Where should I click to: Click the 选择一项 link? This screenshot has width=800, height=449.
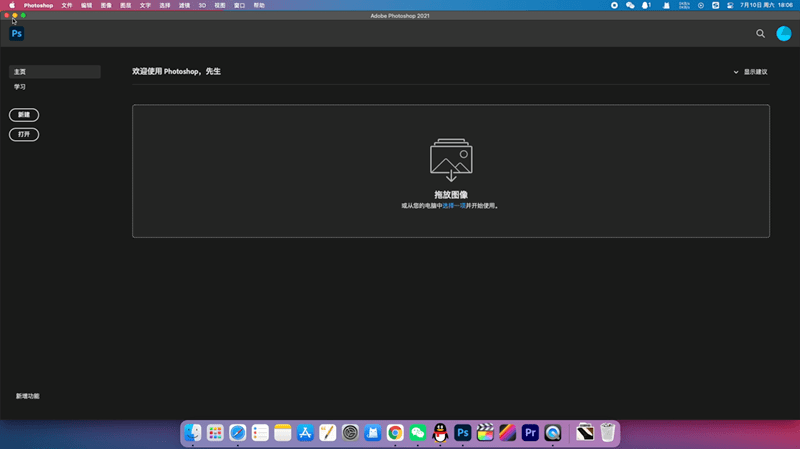[454, 206]
